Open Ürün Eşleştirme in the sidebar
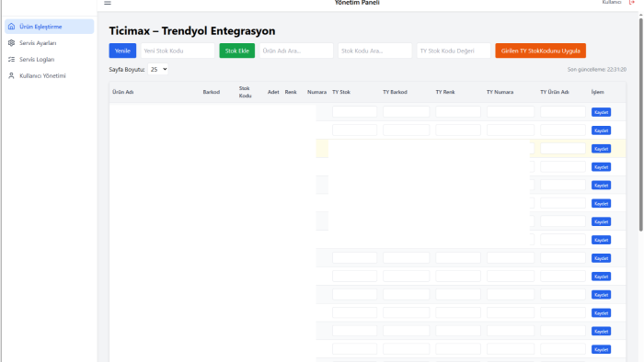This screenshot has height=362, width=644. click(x=50, y=27)
